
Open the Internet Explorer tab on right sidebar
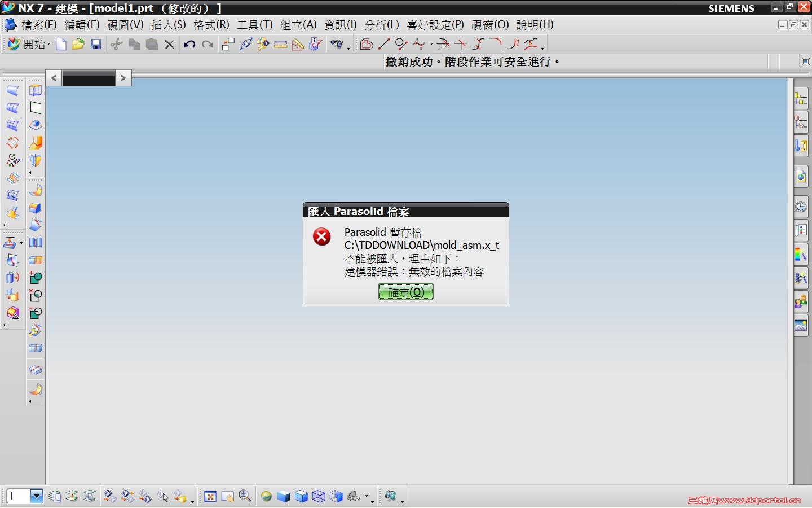[x=801, y=177]
